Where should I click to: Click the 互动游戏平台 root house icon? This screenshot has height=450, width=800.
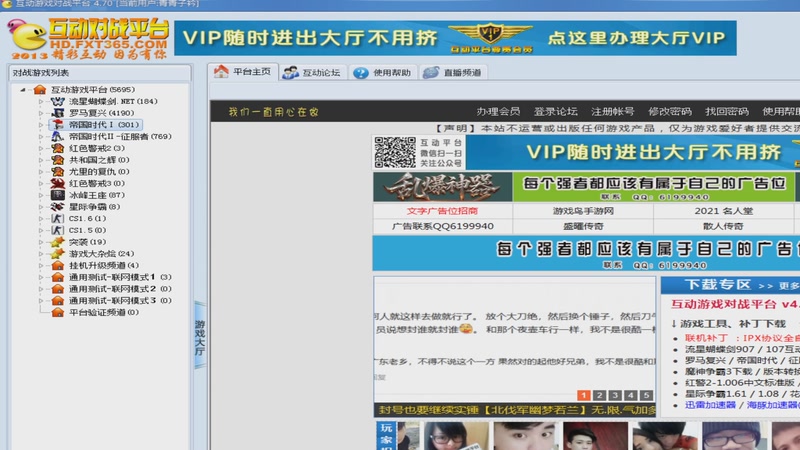[40, 90]
